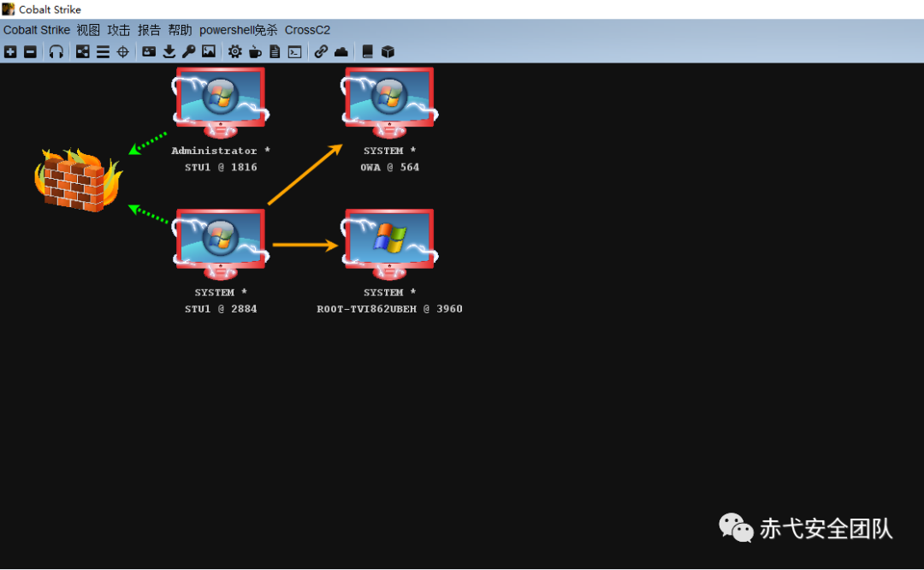The width and height of the screenshot is (924, 570).
Task: Open the 报告 (Reporting) menu
Action: coord(149,30)
